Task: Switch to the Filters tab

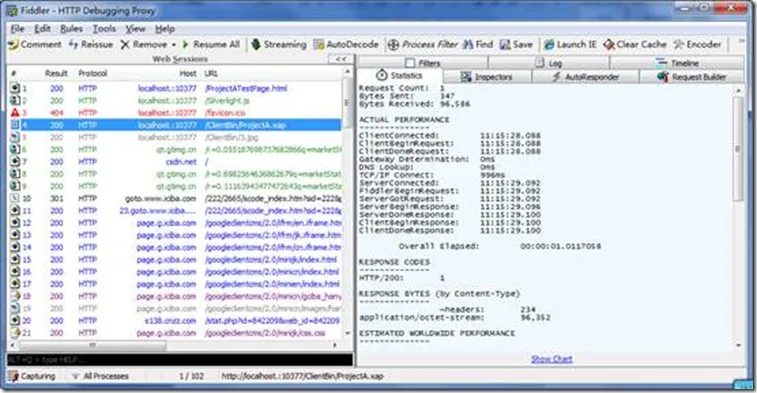Action: pos(423,63)
